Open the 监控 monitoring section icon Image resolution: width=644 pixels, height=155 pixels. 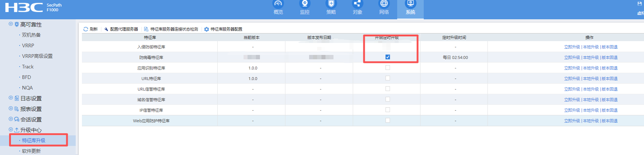305,4
